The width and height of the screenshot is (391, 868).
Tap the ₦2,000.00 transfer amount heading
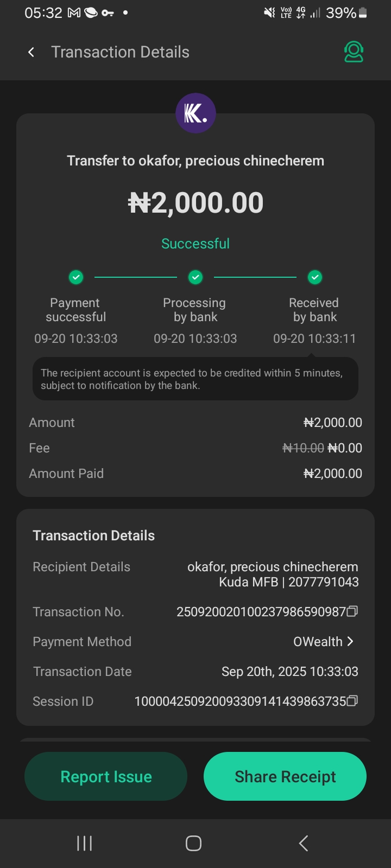coord(195,203)
